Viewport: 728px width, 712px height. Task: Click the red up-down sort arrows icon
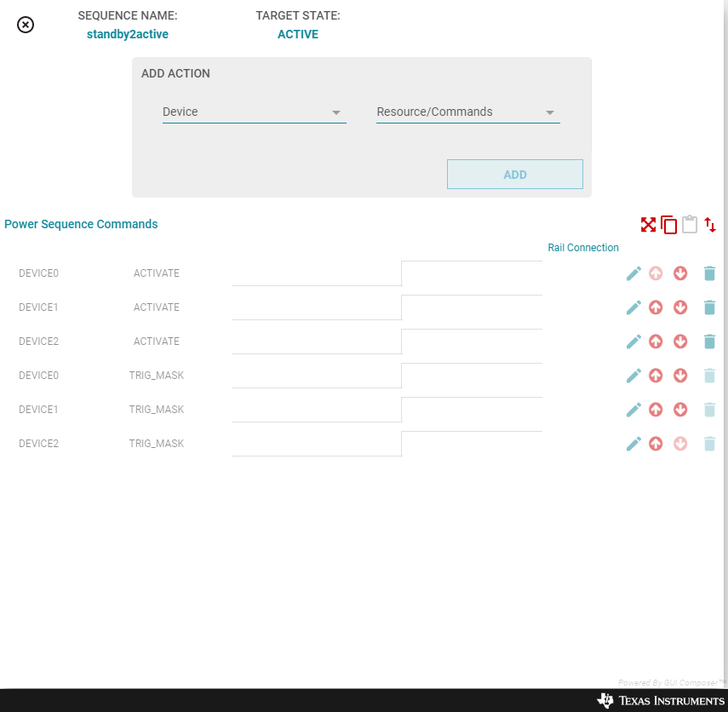pyautogui.click(x=710, y=225)
